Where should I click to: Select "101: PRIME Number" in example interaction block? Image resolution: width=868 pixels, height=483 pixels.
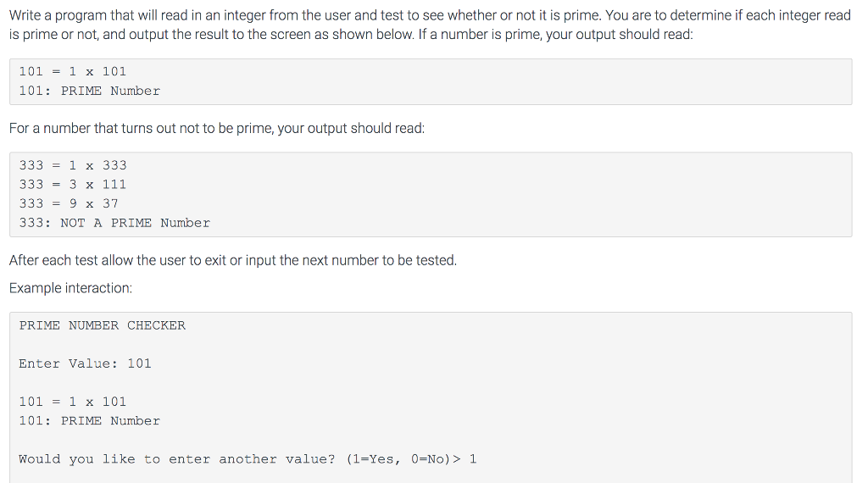[x=89, y=421]
